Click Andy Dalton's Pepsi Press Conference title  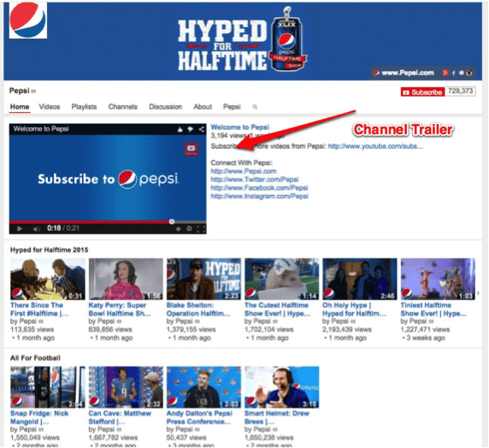click(199, 417)
